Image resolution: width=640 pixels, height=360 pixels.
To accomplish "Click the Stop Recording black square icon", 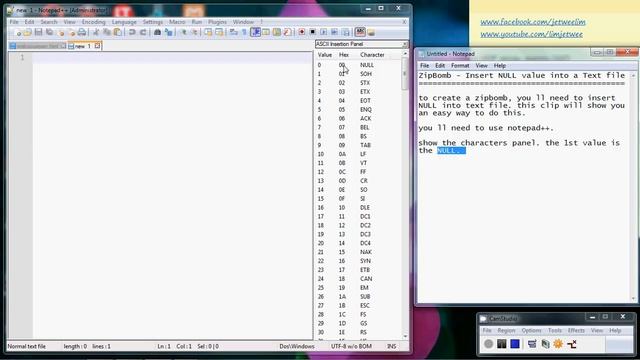I will click(313, 32).
